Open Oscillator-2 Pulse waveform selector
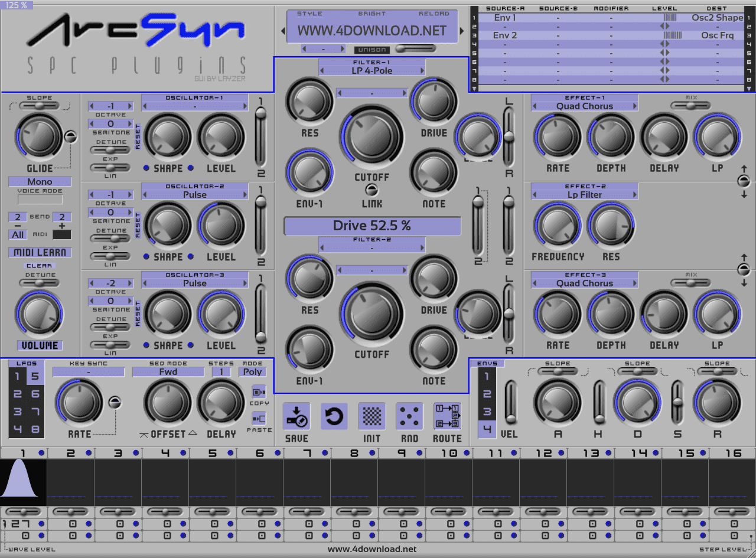This screenshot has height=558, width=756. pos(195,195)
